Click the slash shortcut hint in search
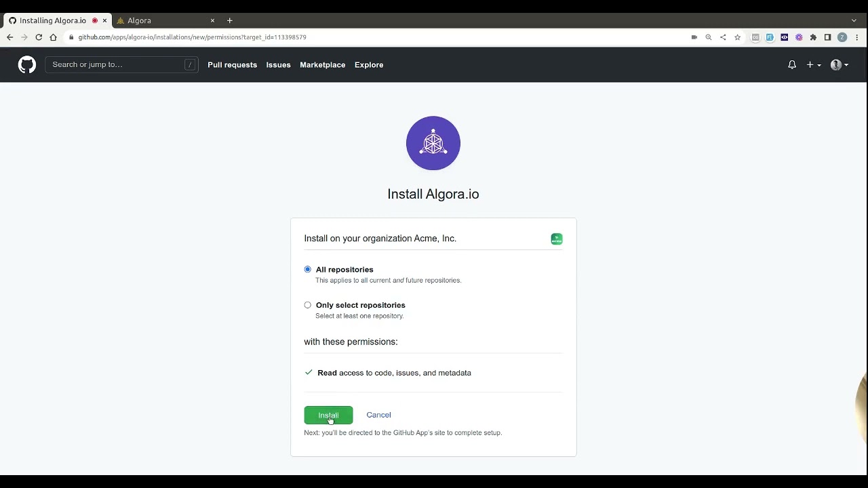The image size is (868, 488). [190, 64]
